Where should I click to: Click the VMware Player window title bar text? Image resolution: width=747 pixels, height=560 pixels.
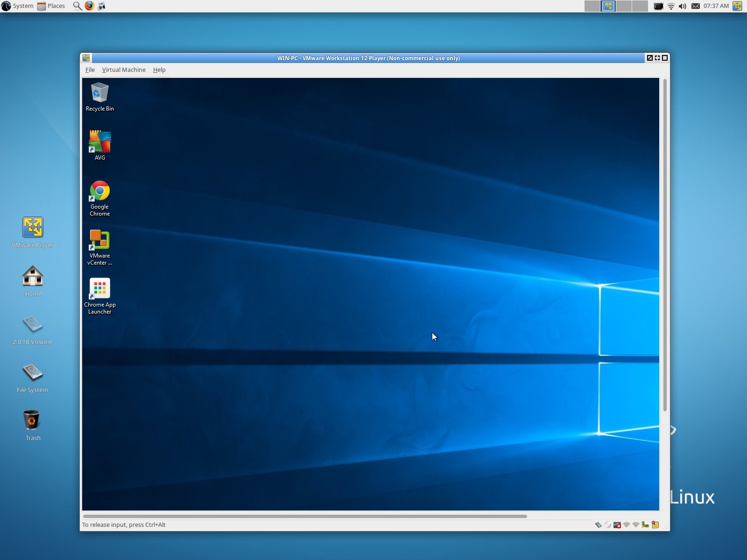(x=368, y=58)
